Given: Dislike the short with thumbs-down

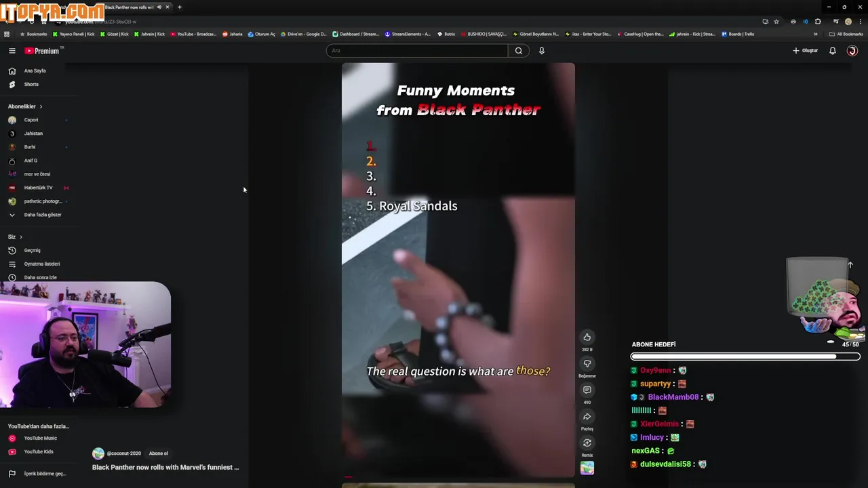Looking at the screenshot, I should (587, 364).
